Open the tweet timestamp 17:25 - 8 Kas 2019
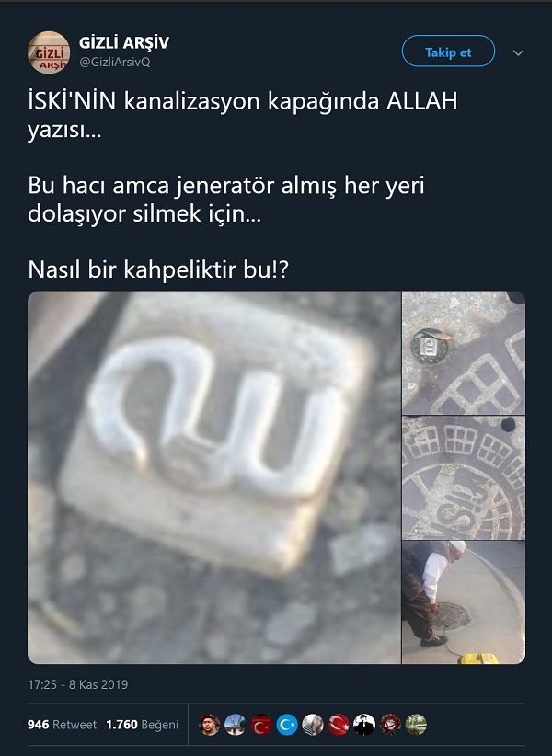The height and width of the screenshot is (756, 552). (x=77, y=684)
